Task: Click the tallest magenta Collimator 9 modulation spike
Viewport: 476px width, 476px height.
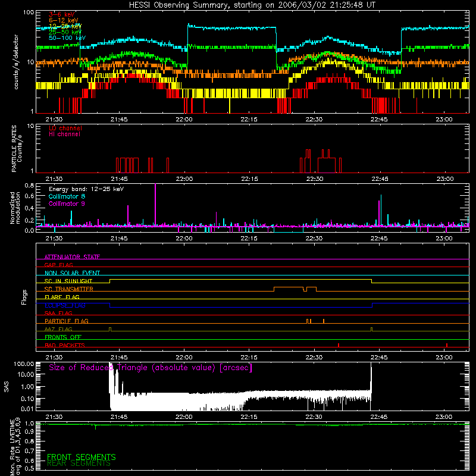Action: pyautogui.click(x=155, y=204)
